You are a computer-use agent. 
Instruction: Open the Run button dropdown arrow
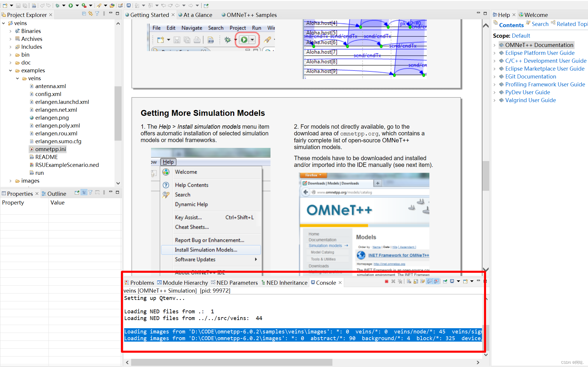[77, 5]
